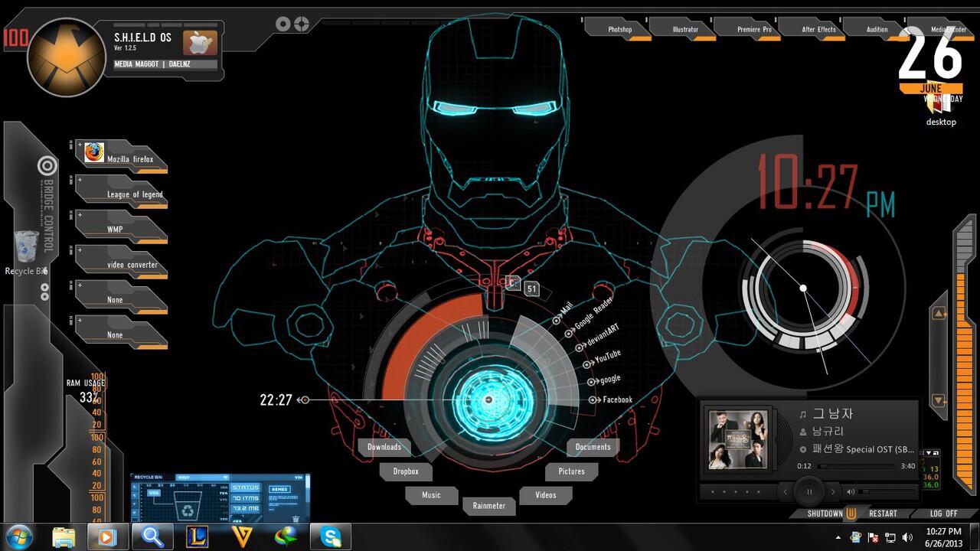The height and width of the screenshot is (551, 980).
Task: Click the Bridge Control target circle icon
Action: [x=47, y=166]
